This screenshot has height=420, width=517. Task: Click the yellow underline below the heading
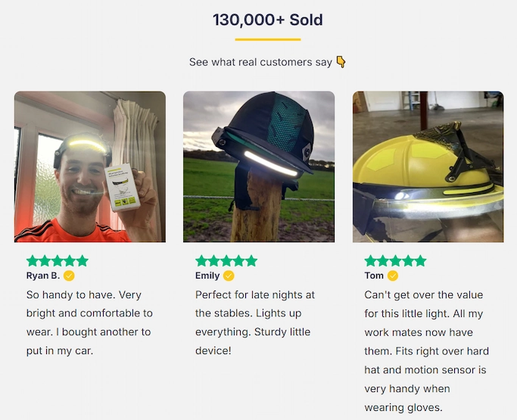click(x=268, y=39)
